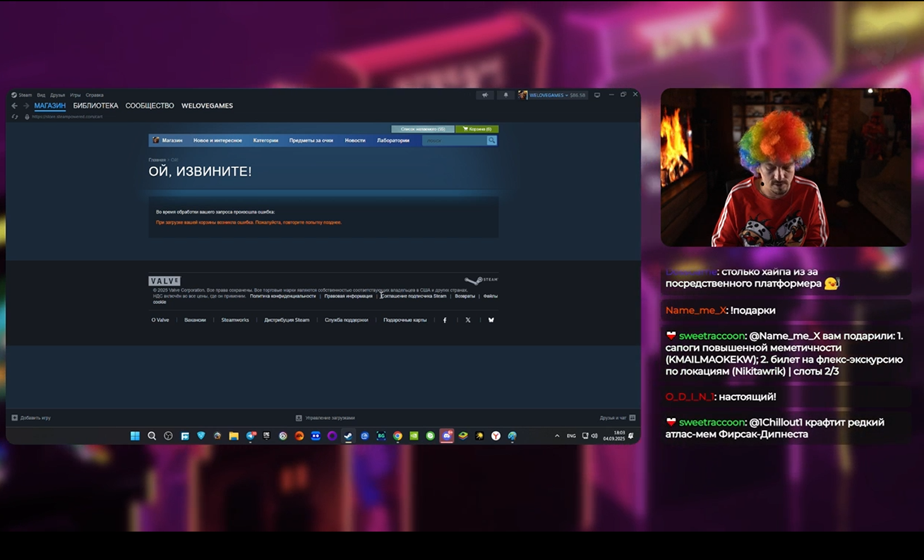This screenshot has height=560, width=924.
Task: Switch to Steam taskbar icon
Action: tap(348, 436)
